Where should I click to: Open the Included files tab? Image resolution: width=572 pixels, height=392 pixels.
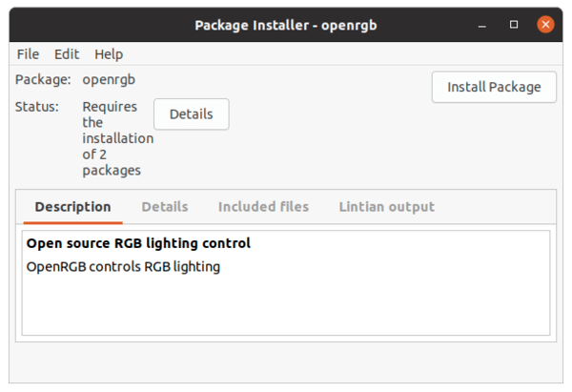[263, 207]
